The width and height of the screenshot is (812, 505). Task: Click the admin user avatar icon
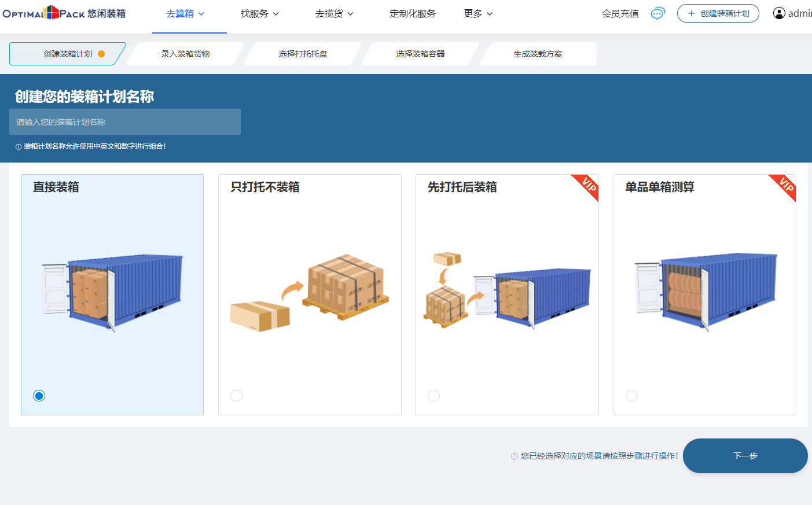[779, 13]
